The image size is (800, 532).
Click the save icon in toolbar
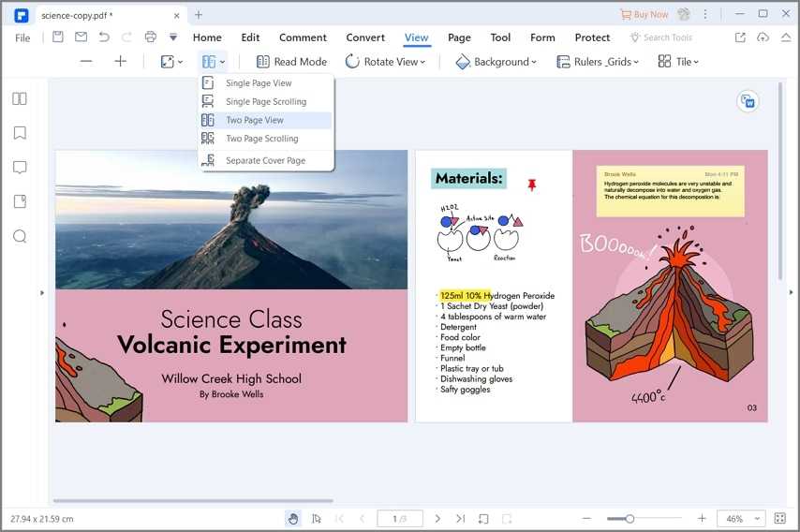click(x=58, y=37)
